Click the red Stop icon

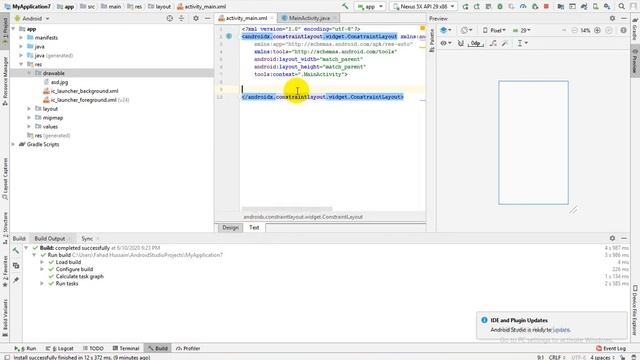pos(546,7)
